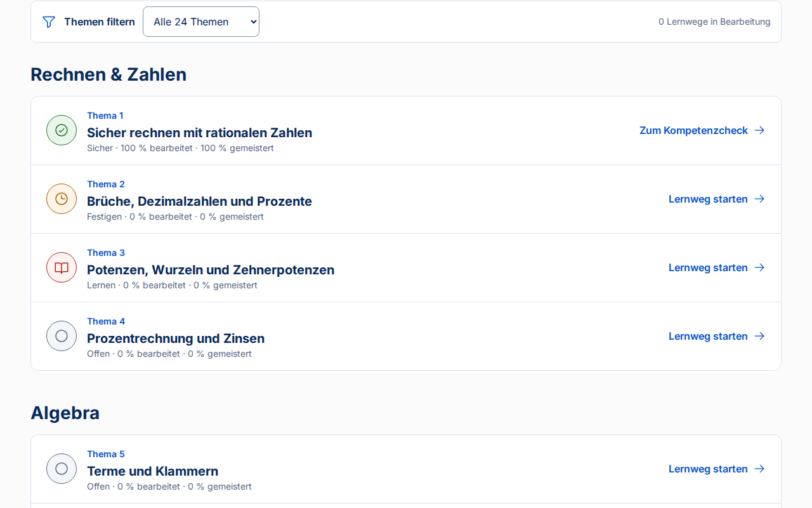Click arrow icon in Thema 5 row
The width and height of the screenshot is (812, 508).
[x=759, y=469]
